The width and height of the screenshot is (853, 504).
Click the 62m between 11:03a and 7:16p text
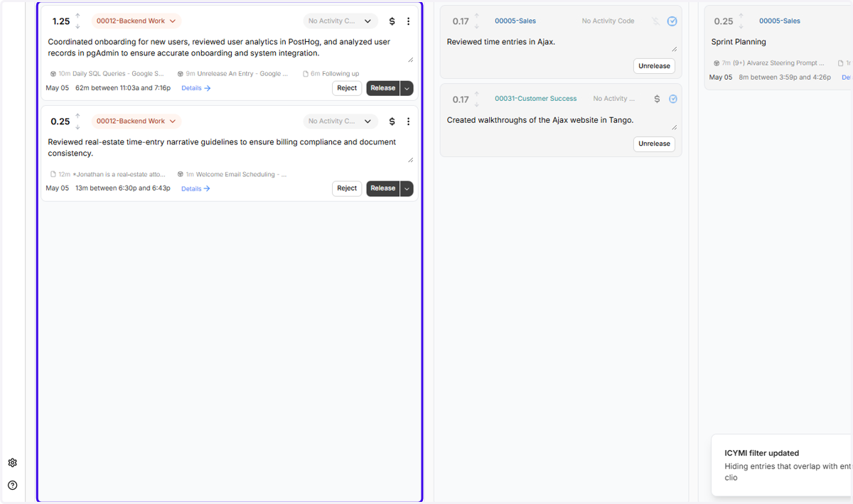[123, 88]
